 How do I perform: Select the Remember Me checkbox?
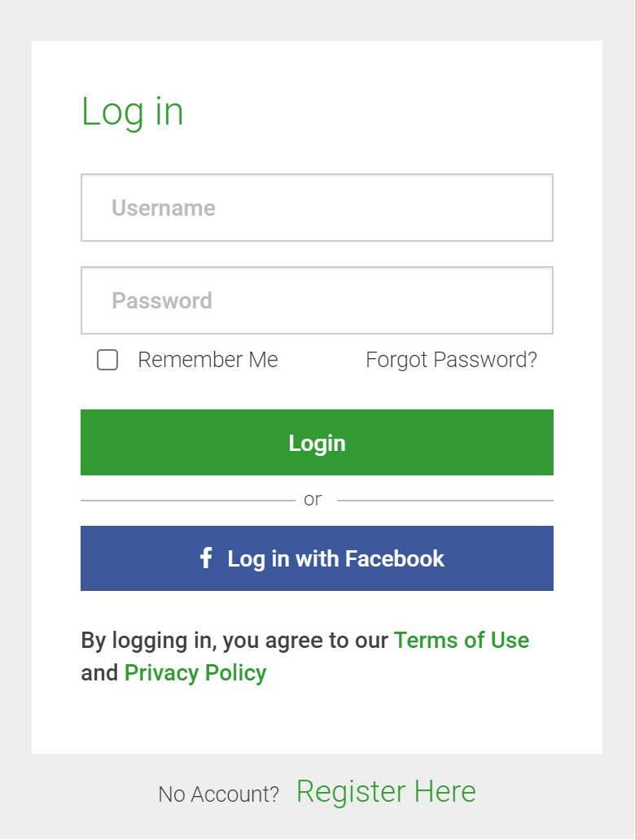click(x=107, y=360)
